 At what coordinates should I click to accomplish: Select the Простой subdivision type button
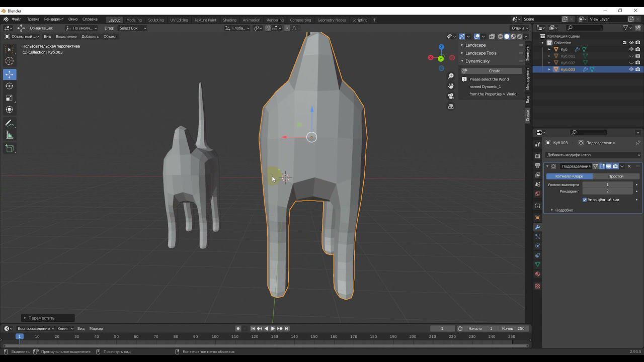coord(615,176)
